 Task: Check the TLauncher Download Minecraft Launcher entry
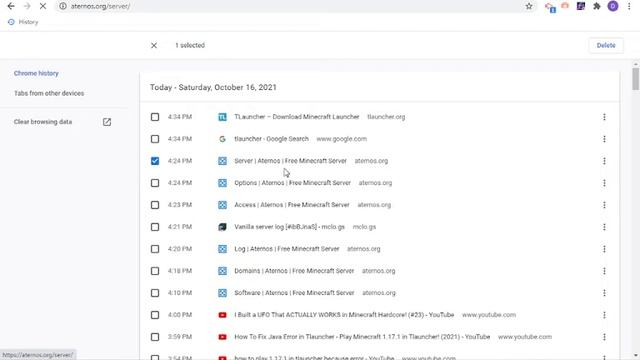[x=155, y=117]
